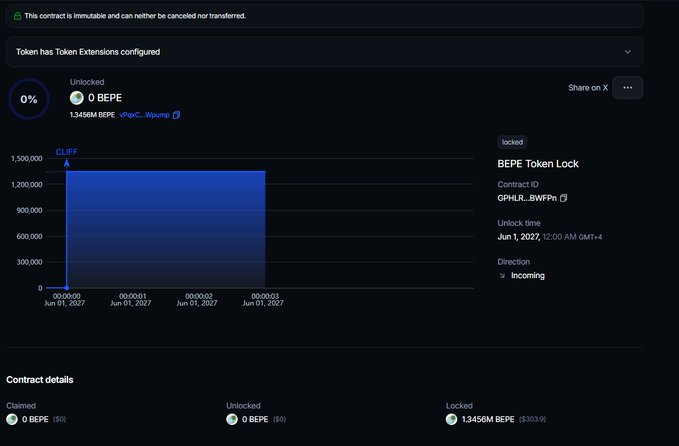Click the blue start point on chart baseline
Screen dimensions: 679x446
click(67, 288)
